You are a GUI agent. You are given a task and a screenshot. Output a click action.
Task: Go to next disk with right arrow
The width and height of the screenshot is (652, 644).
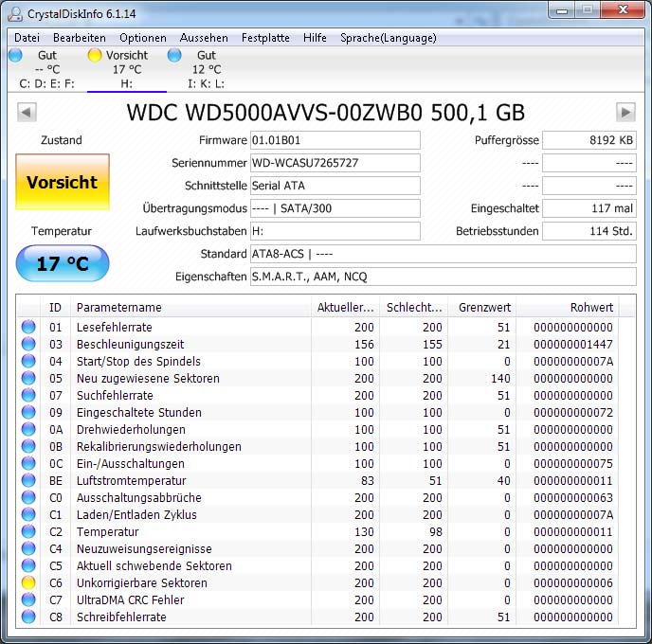click(x=625, y=112)
